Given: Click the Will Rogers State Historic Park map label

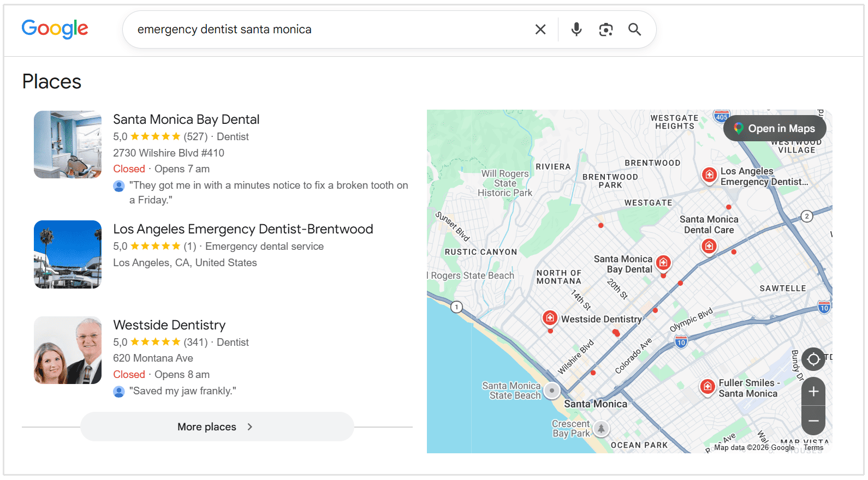Looking at the screenshot, I should point(505,183).
